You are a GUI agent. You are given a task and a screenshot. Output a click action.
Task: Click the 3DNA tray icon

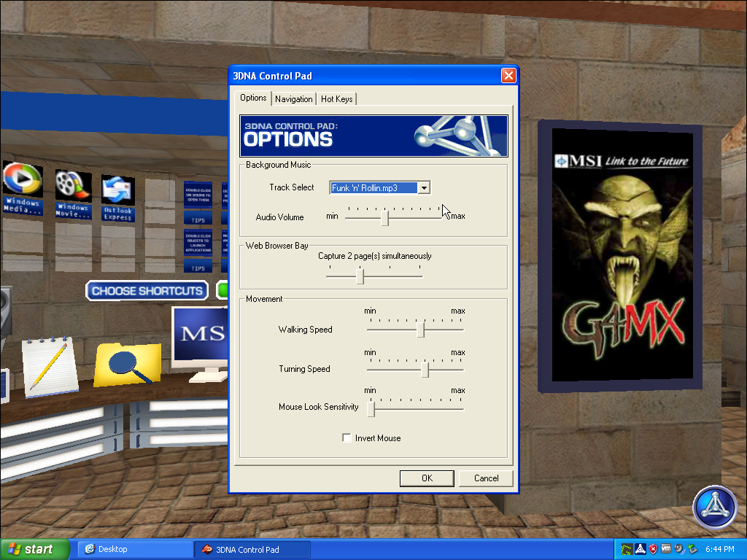(x=640, y=549)
